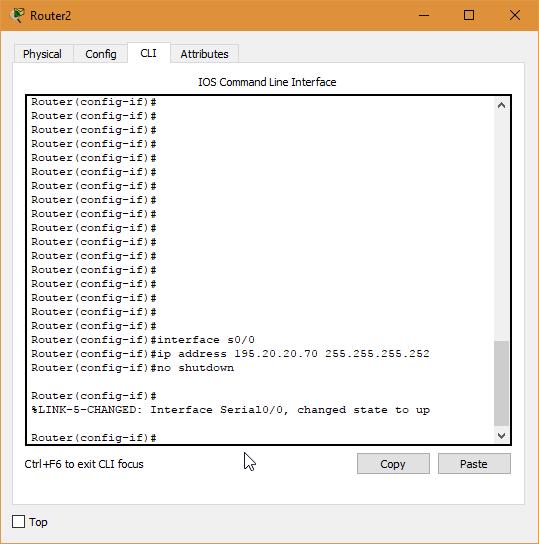The image size is (539, 544).
Task: Click the 'interface s0/0' command line
Action: coord(143,340)
